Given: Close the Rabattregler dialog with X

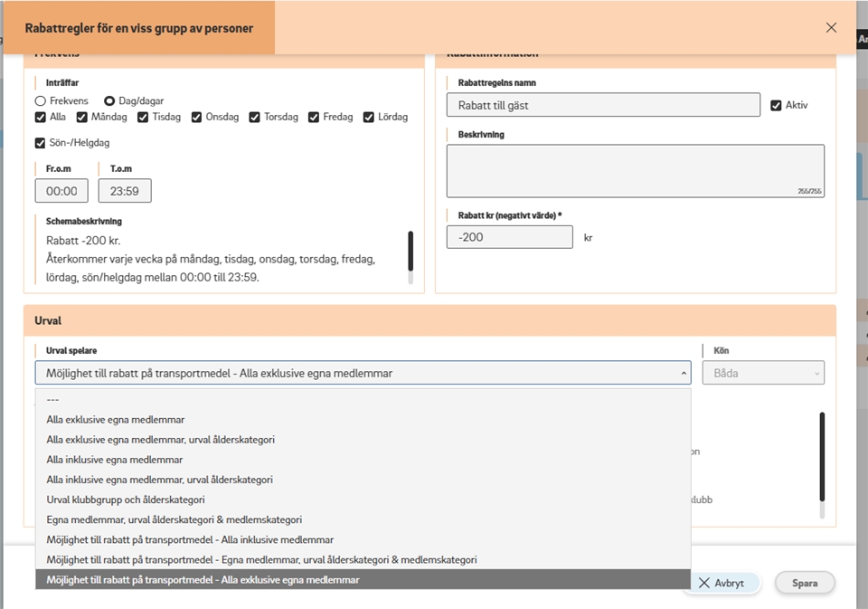Looking at the screenshot, I should pos(831,27).
